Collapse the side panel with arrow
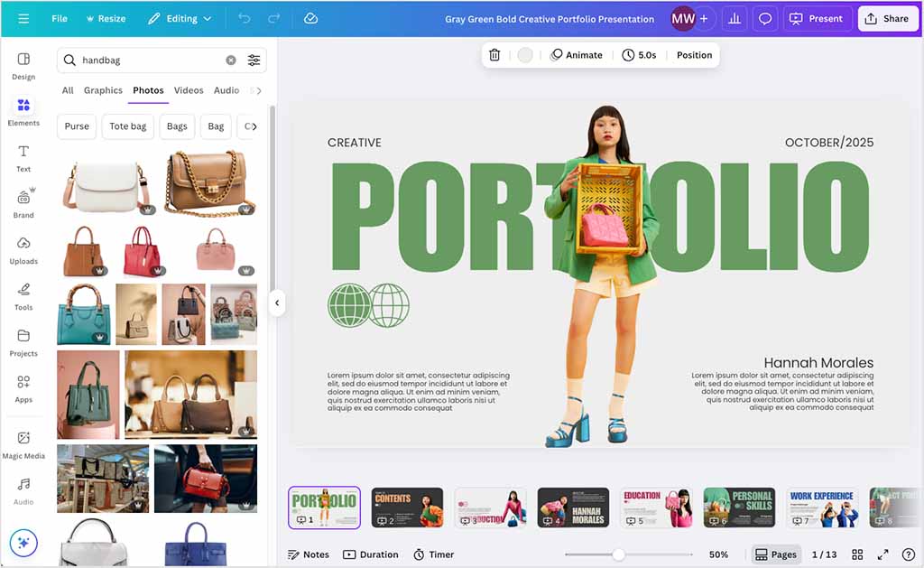 click(276, 303)
